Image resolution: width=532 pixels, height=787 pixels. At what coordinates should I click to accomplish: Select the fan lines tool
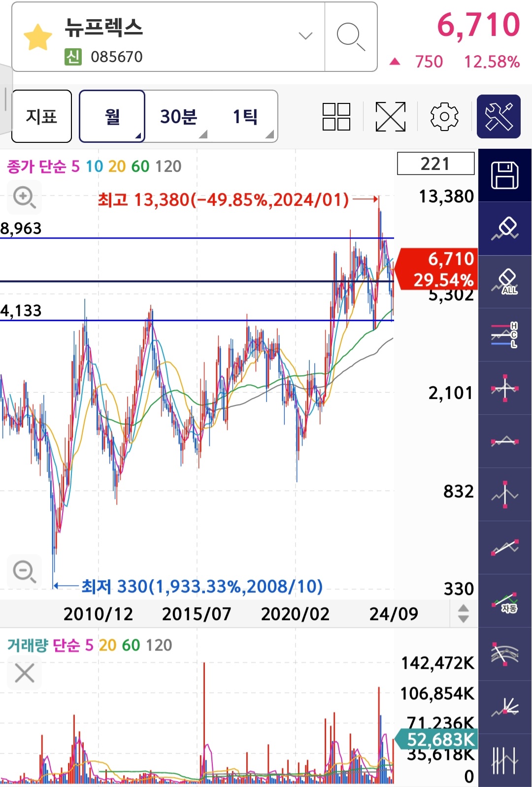pyautogui.click(x=505, y=707)
